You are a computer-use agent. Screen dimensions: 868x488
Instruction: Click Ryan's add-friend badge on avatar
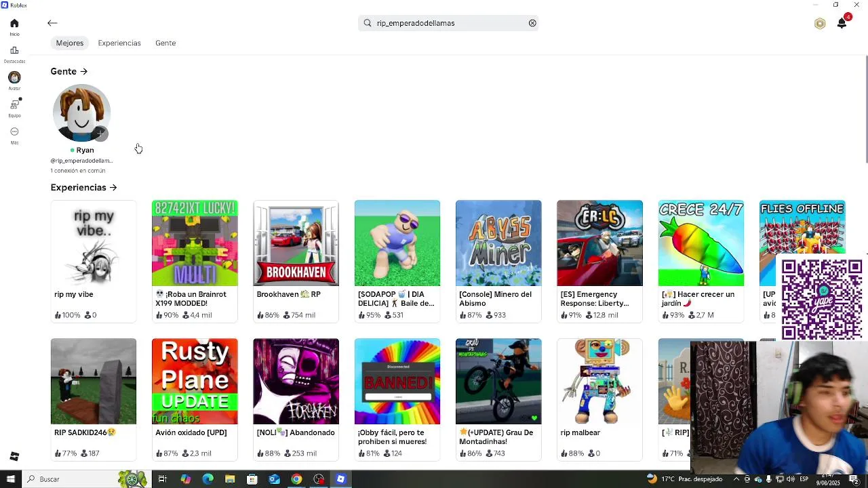tap(100, 133)
